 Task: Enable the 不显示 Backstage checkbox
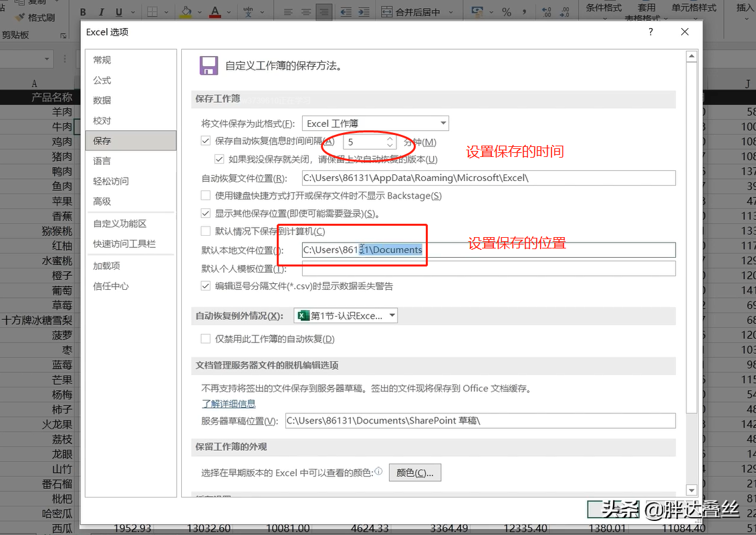[206, 195]
